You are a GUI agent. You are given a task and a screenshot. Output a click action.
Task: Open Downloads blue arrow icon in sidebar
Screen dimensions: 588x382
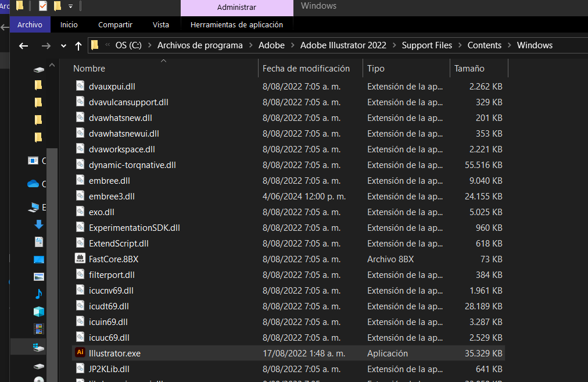tap(38, 224)
